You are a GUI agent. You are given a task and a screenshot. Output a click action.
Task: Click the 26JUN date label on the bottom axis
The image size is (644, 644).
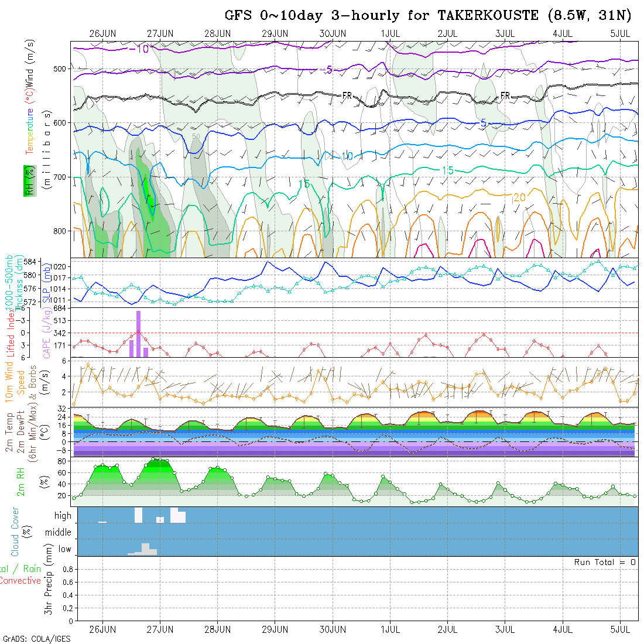[102, 629]
